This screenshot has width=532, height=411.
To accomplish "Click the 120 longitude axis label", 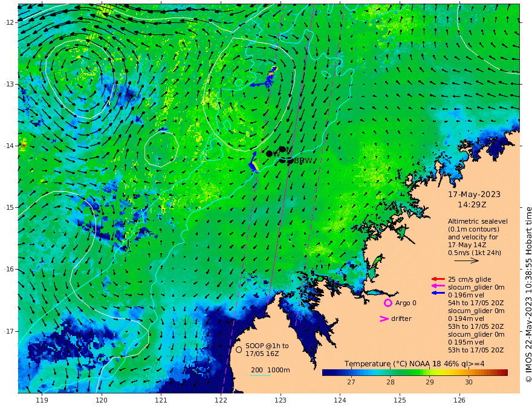I will 102,400.
